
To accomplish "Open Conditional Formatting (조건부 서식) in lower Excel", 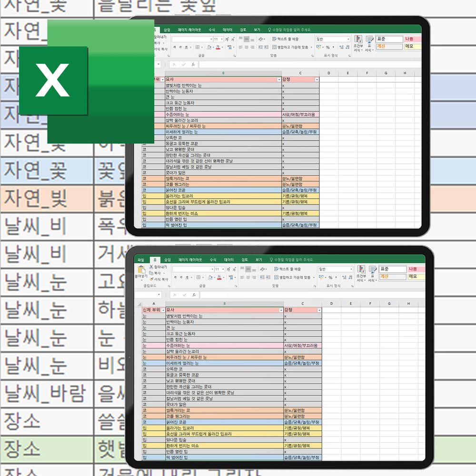I will (x=361, y=274).
